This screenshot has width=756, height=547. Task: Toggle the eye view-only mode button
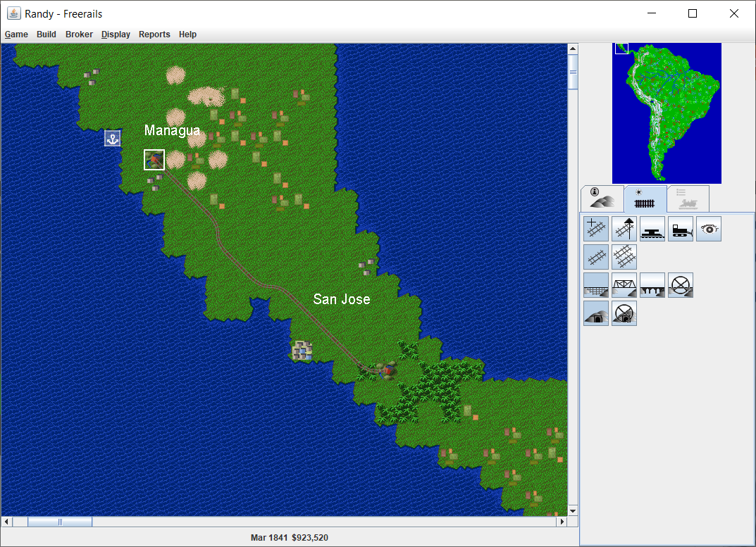click(709, 229)
